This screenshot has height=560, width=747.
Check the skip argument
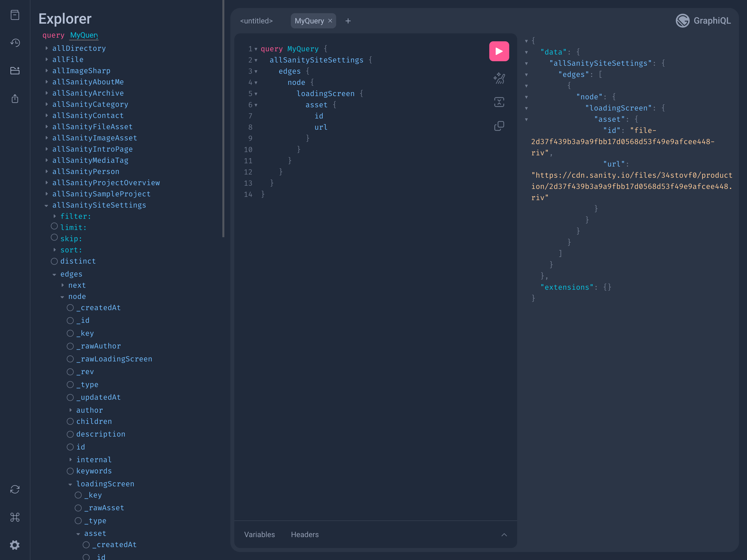(x=54, y=237)
